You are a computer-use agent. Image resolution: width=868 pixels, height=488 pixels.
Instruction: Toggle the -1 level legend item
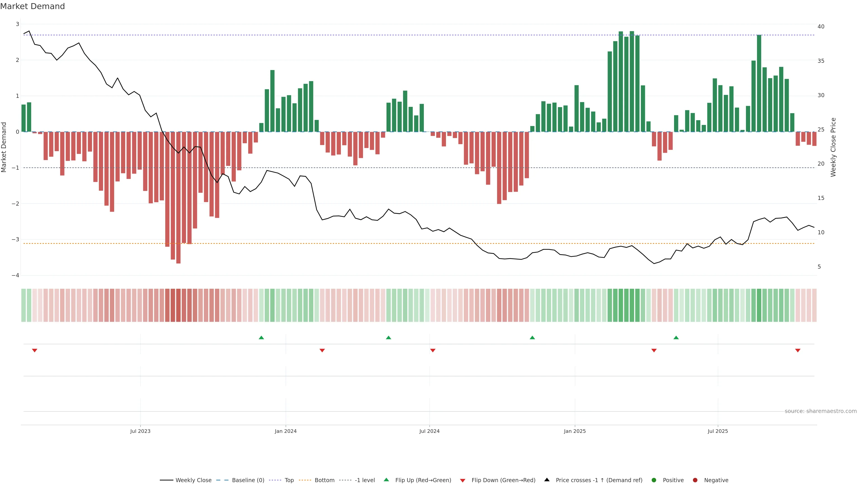point(365,480)
